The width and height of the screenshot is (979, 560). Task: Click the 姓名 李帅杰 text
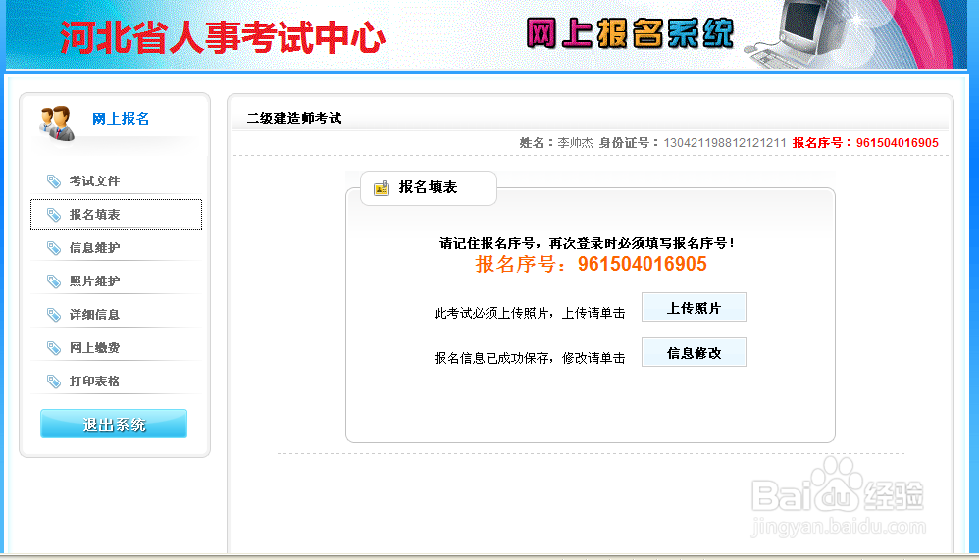tap(556, 143)
